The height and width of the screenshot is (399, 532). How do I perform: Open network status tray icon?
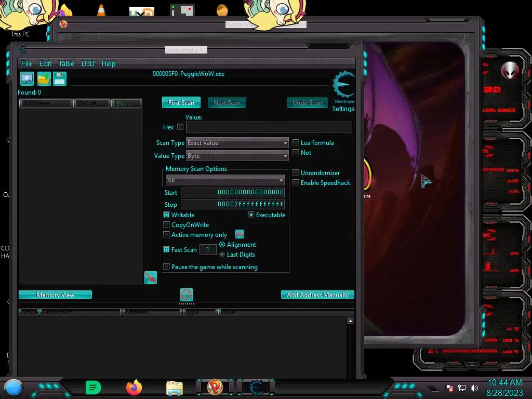[462, 388]
